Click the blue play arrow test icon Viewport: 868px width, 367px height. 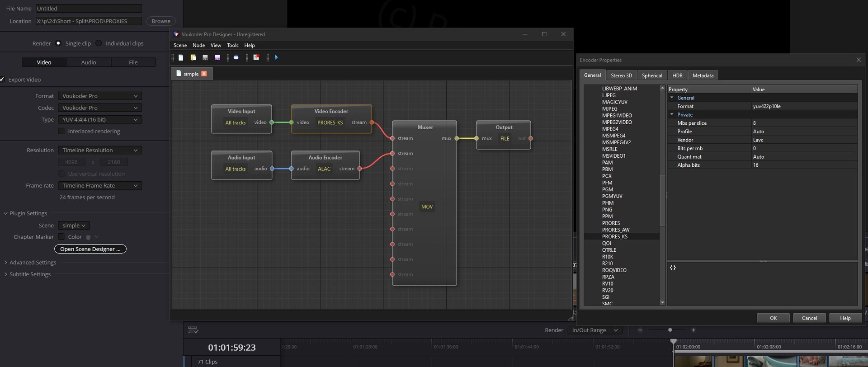tap(276, 57)
